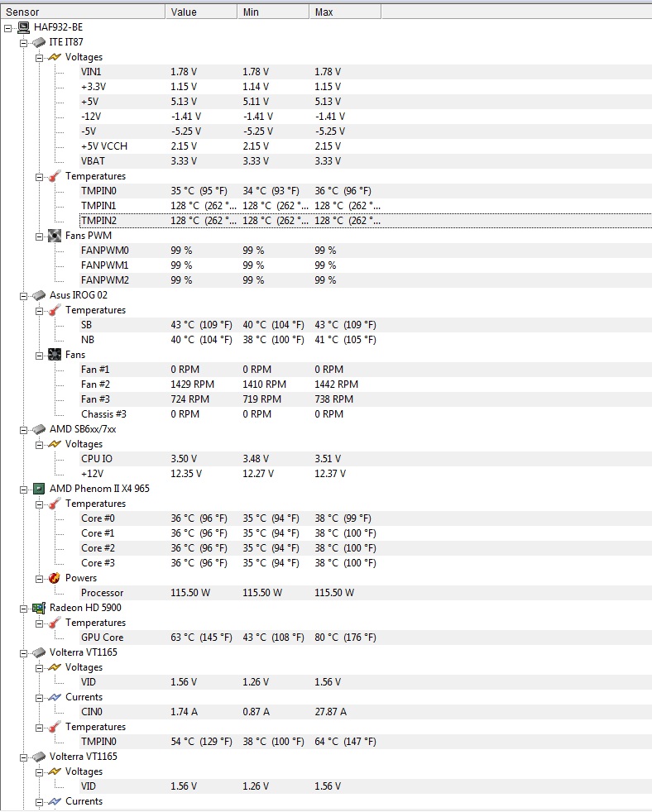Click the Value column header
This screenshot has height=812, width=652.
(x=201, y=12)
